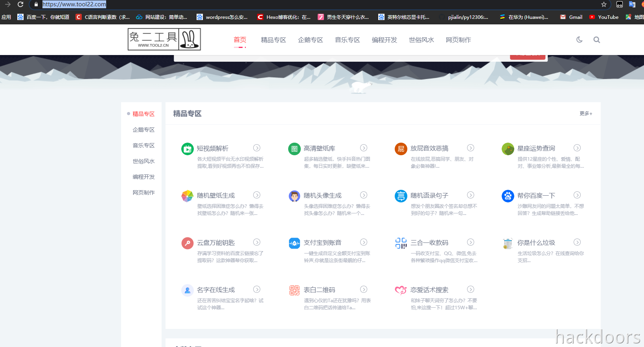Open the 编程开发 top navigation item

click(385, 40)
